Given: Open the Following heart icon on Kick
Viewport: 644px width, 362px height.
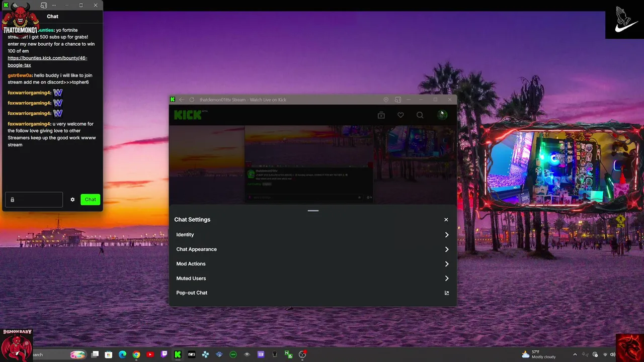Looking at the screenshot, I should (x=400, y=115).
